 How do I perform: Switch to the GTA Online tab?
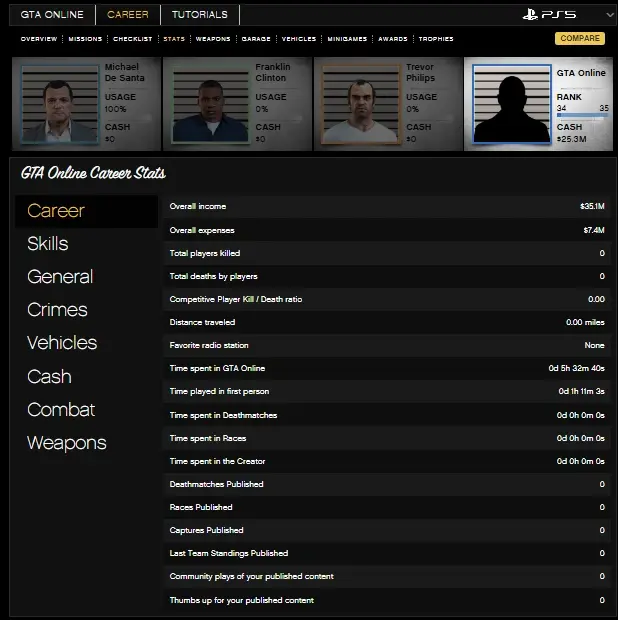[52, 15]
